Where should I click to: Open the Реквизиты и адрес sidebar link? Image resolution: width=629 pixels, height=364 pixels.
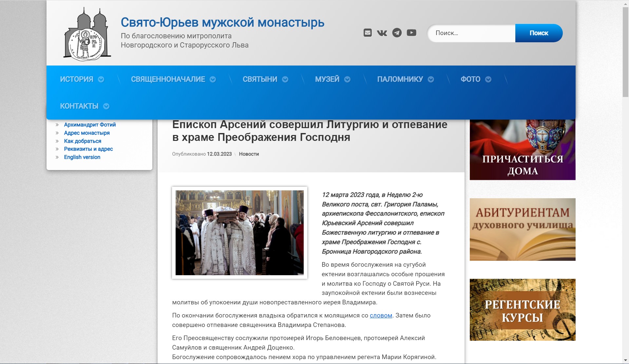pos(88,149)
